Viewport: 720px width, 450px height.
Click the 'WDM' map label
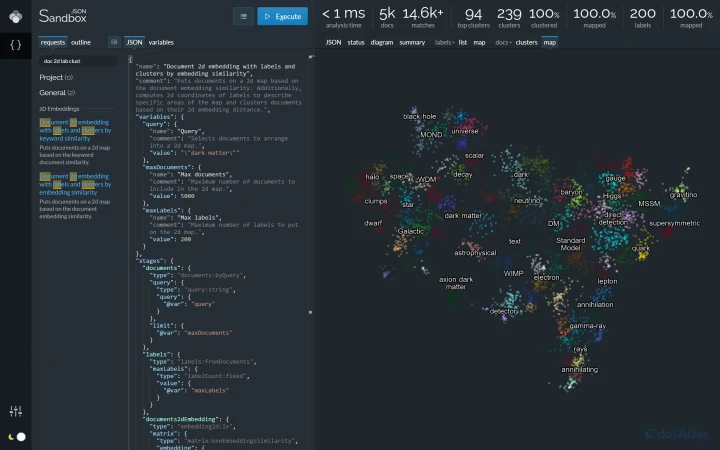427,180
